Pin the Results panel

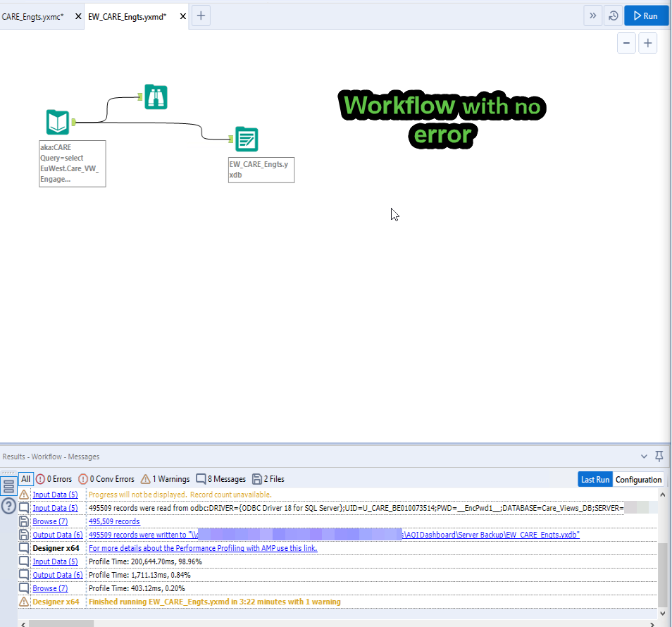pyautogui.click(x=659, y=457)
